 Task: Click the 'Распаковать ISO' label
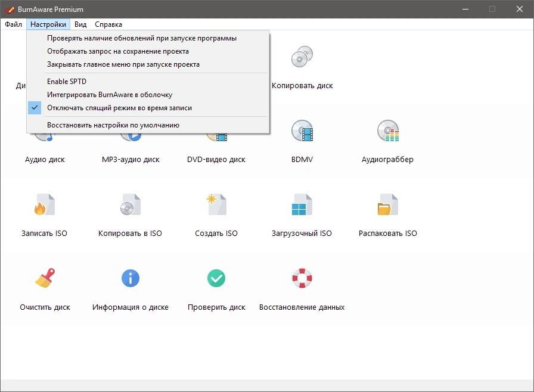pos(388,234)
